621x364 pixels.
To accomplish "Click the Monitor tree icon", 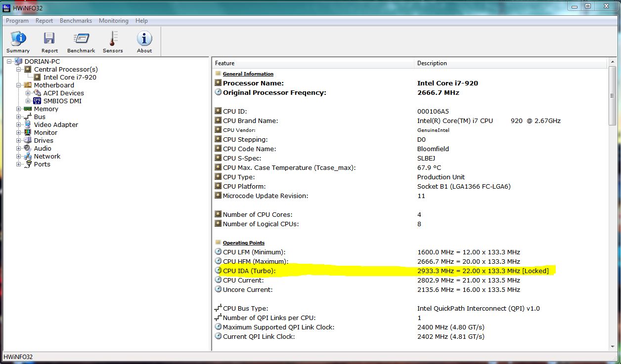I will tap(28, 132).
